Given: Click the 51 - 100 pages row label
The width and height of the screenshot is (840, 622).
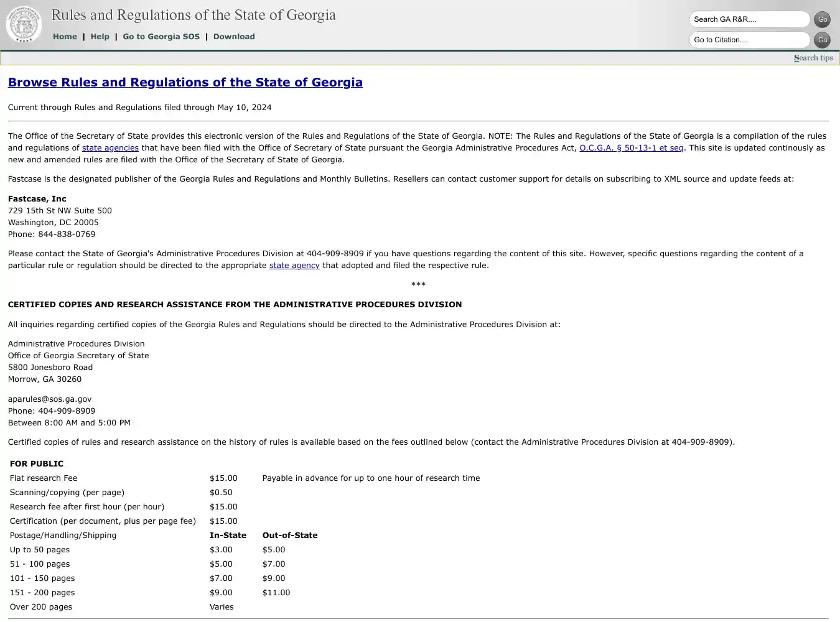Looking at the screenshot, I should pos(40,564).
